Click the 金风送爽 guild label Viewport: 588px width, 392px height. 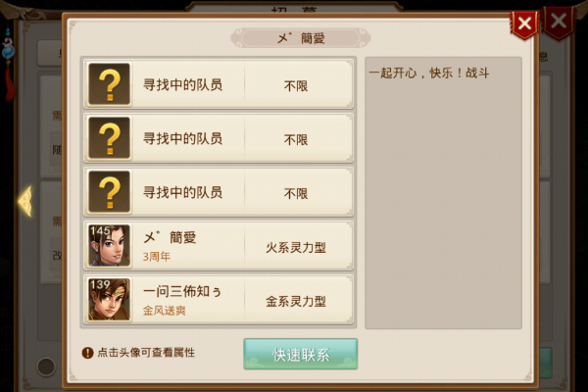tap(165, 311)
